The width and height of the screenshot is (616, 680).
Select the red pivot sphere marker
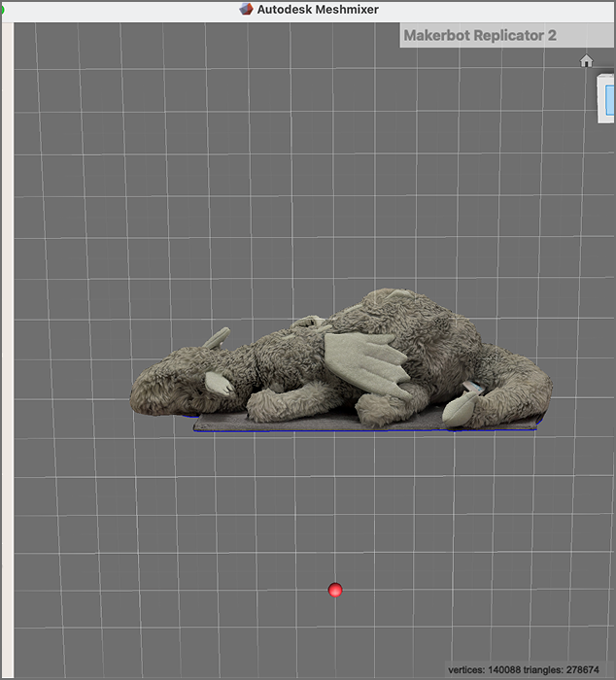(335, 590)
